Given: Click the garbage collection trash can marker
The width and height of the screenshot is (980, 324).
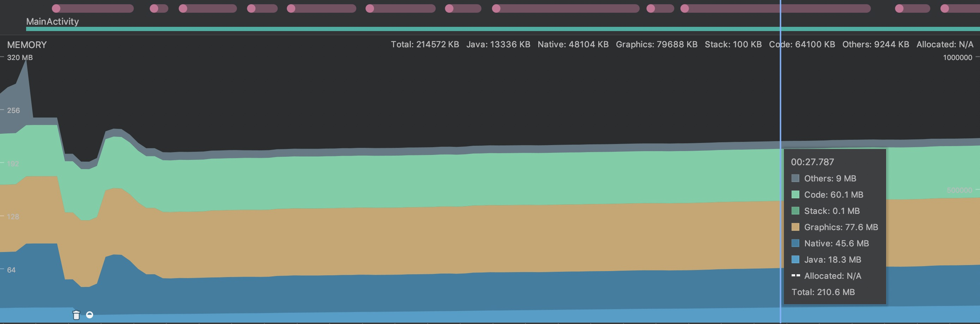Looking at the screenshot, I should tap(76, 315).
